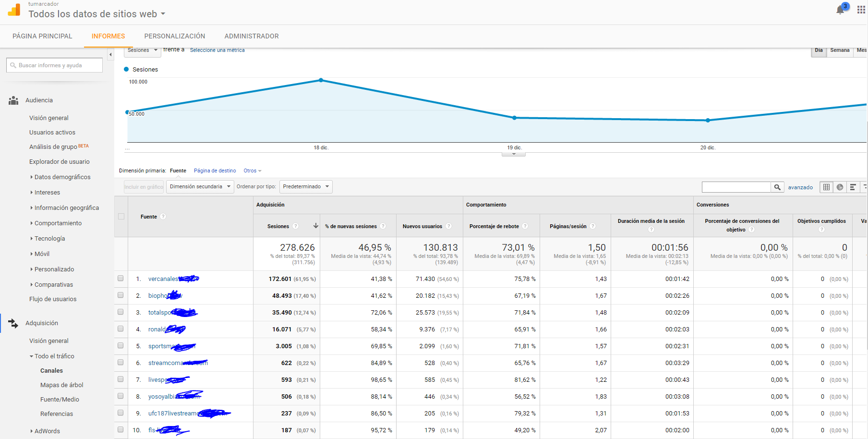
Task: Open the Google apps grid
Action: click(861, 10)
